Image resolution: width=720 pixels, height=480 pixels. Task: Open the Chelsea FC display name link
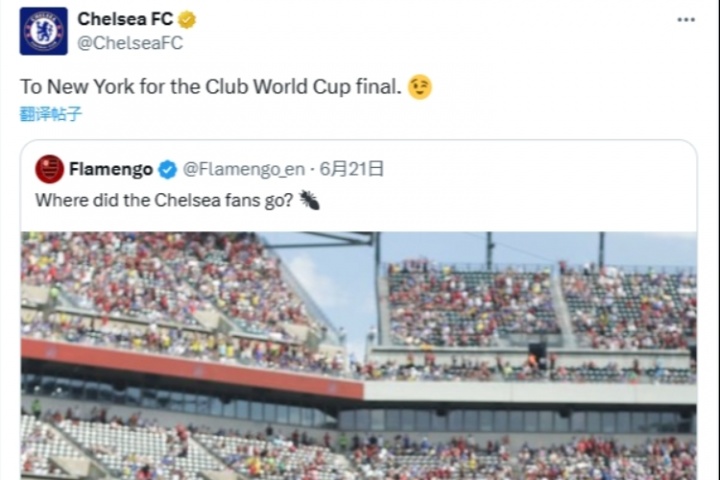(x=124, y=19)
